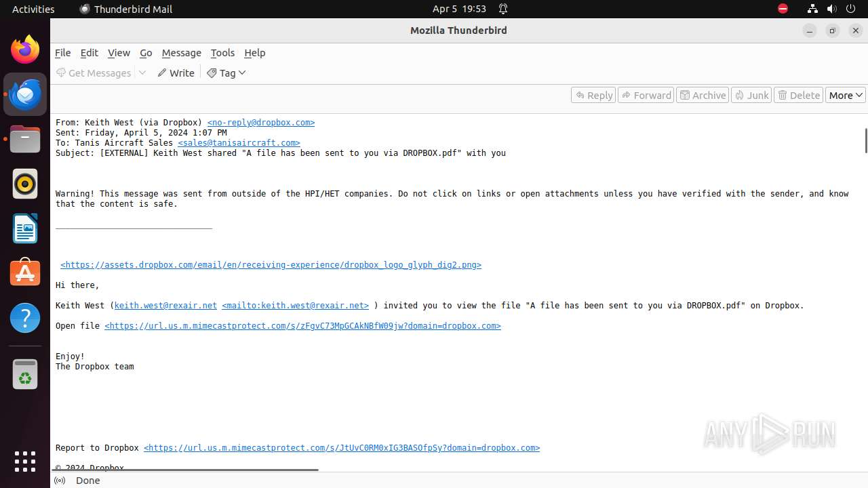Launch Rhythmbox from the dock

(x=25, y=184)
